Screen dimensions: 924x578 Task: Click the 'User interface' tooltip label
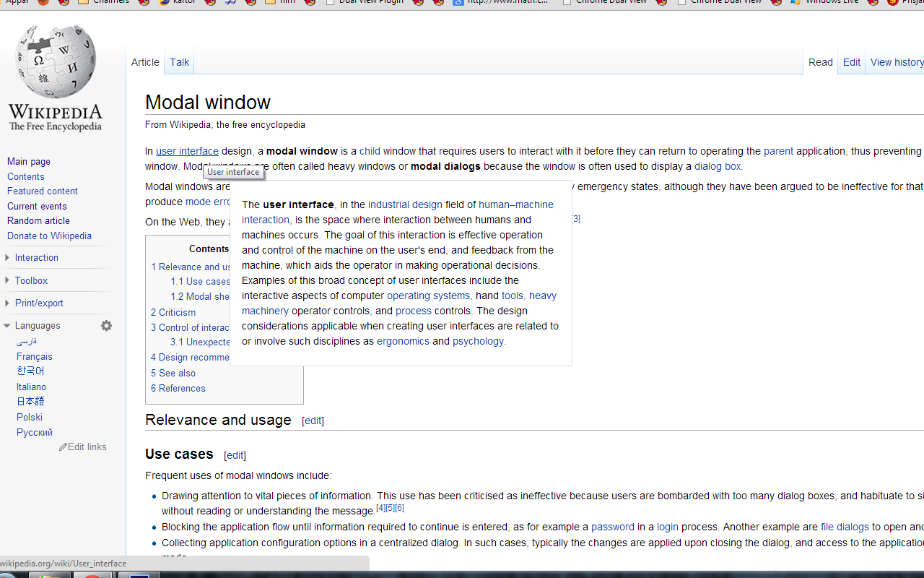pyautogui.click(x=233, y=172)
